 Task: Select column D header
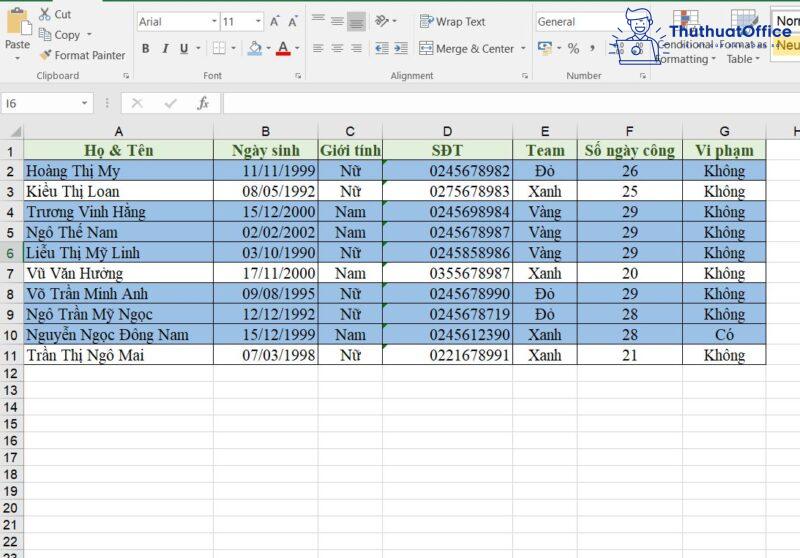coord(447,131)
